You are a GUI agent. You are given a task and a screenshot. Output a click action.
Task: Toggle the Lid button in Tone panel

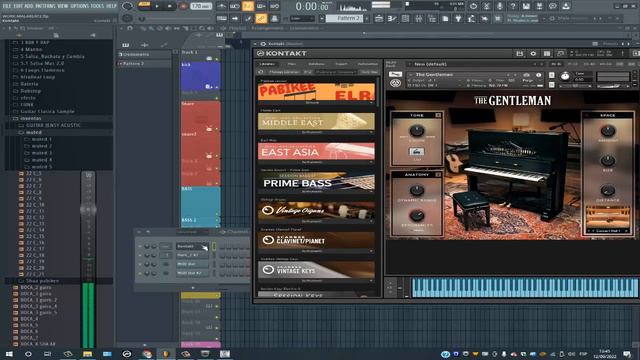416,152
